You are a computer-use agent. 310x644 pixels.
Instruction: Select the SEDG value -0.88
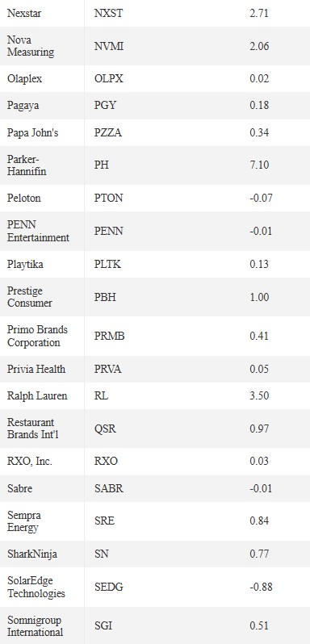(x=261, y=587)
